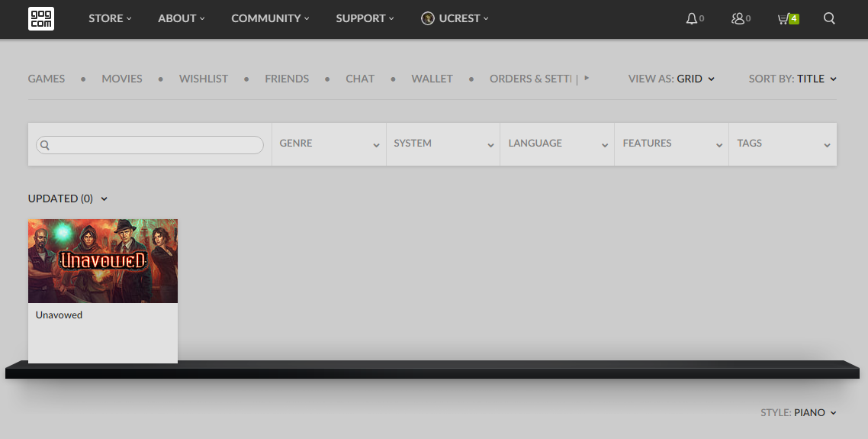Open the SUPPORT menu
Viewport: 868px width, 439px height.
click(x=365, y=18)
